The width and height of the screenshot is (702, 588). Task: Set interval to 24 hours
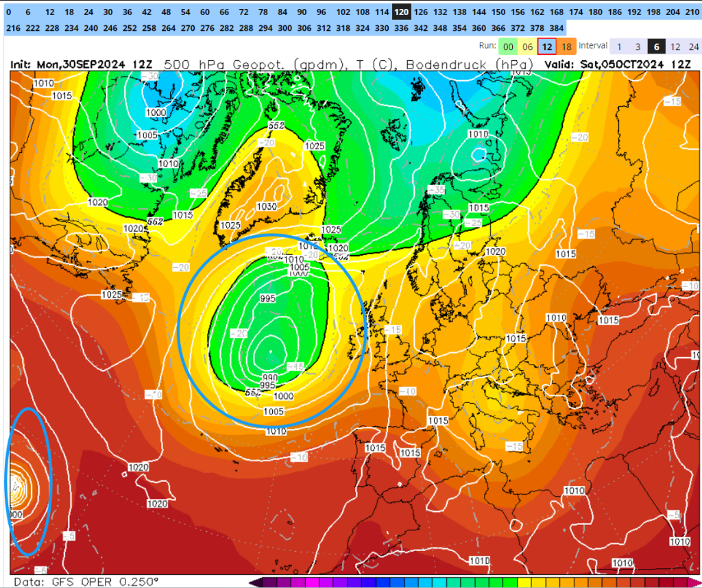point(694,47)
